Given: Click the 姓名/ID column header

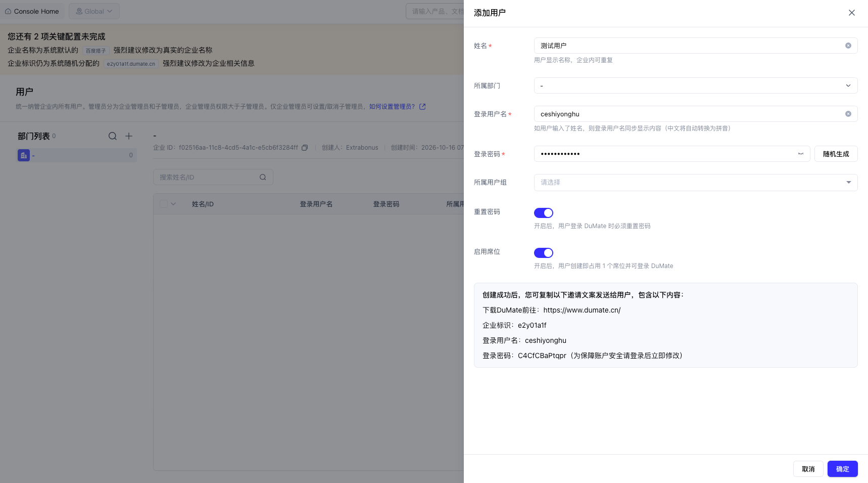Looking at the screenshot, I should tap(203, 204).
